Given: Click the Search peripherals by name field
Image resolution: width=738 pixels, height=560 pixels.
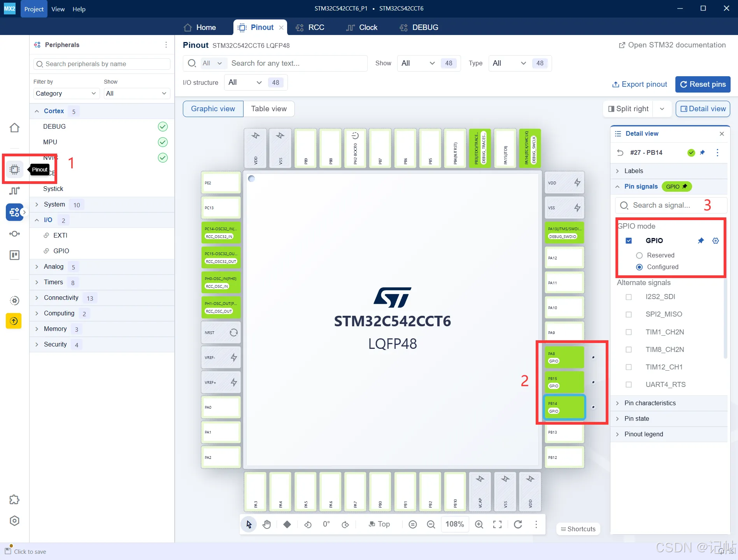Looking at the screenshot, I should pyautogui.click(x=102, y=64).
